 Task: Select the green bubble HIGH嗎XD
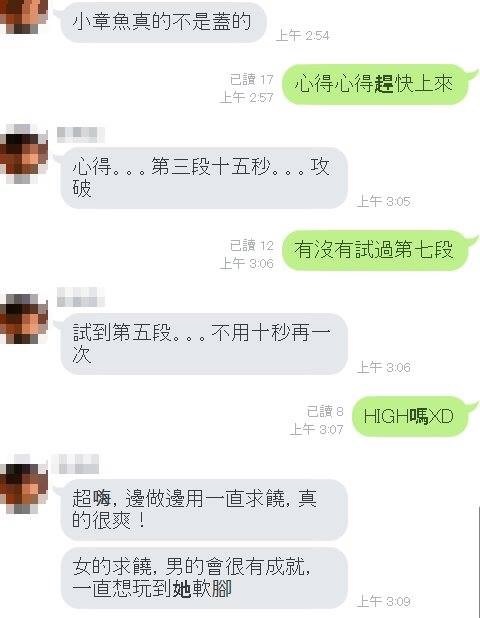point(411,416)
